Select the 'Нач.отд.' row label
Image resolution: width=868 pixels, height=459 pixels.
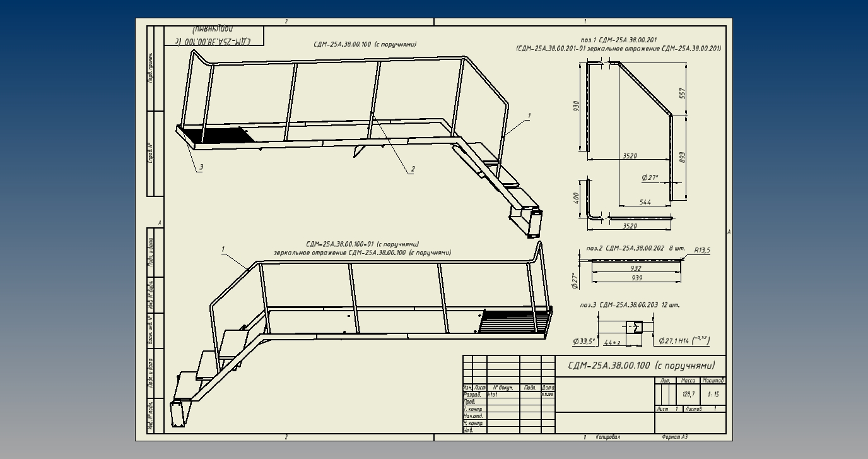[473, 416]
